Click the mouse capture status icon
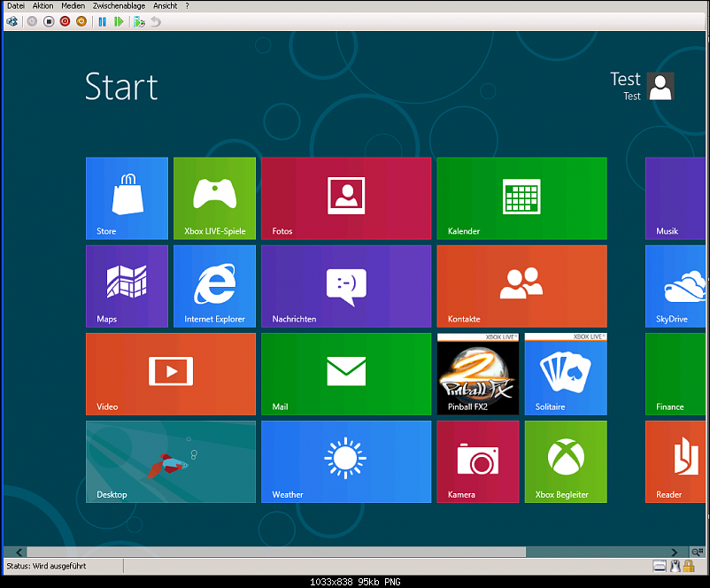 point(675,566)
